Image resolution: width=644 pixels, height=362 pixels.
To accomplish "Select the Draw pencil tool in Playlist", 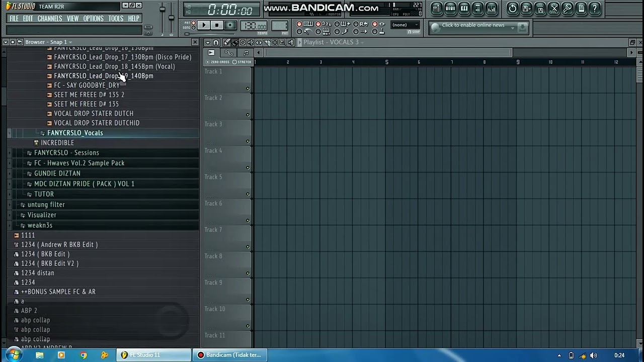I will [x=227, y=42].
